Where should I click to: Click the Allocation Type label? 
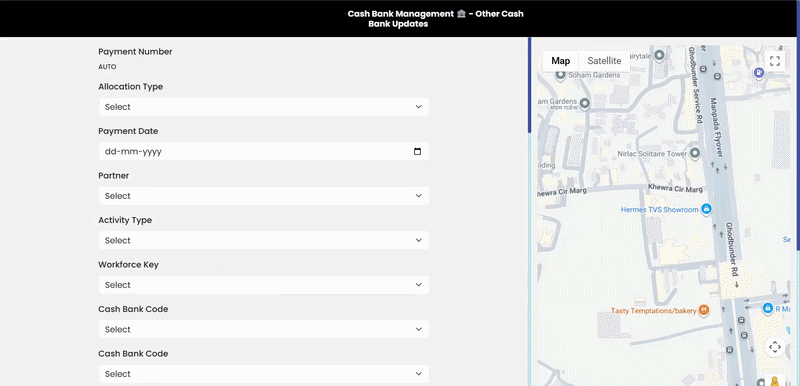click(x=131, y=87)
